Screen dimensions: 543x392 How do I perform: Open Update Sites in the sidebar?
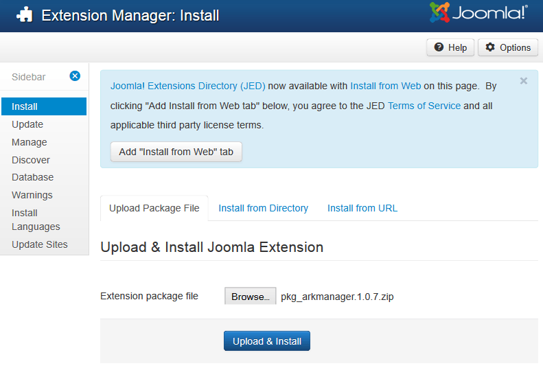[x=40, y=244]
